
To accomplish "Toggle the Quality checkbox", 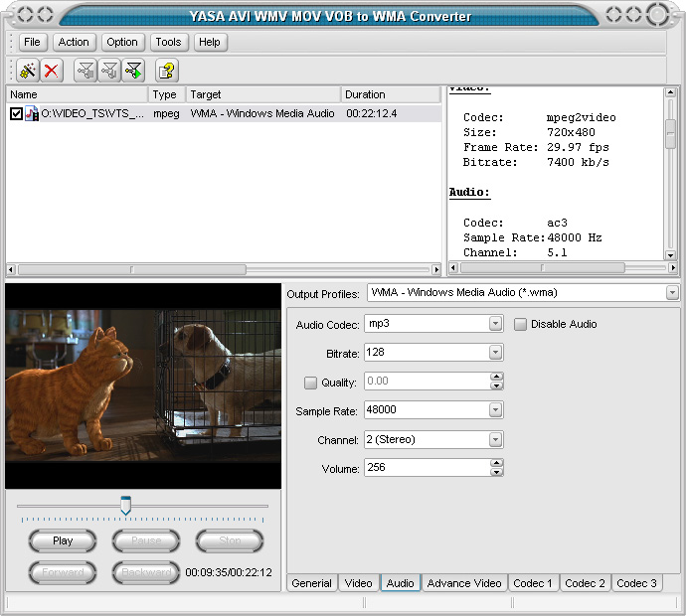I will (310, 383).
